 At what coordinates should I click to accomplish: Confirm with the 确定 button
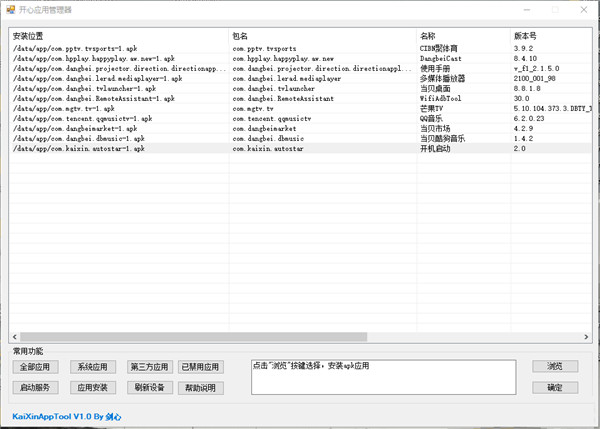coord(554,388)
